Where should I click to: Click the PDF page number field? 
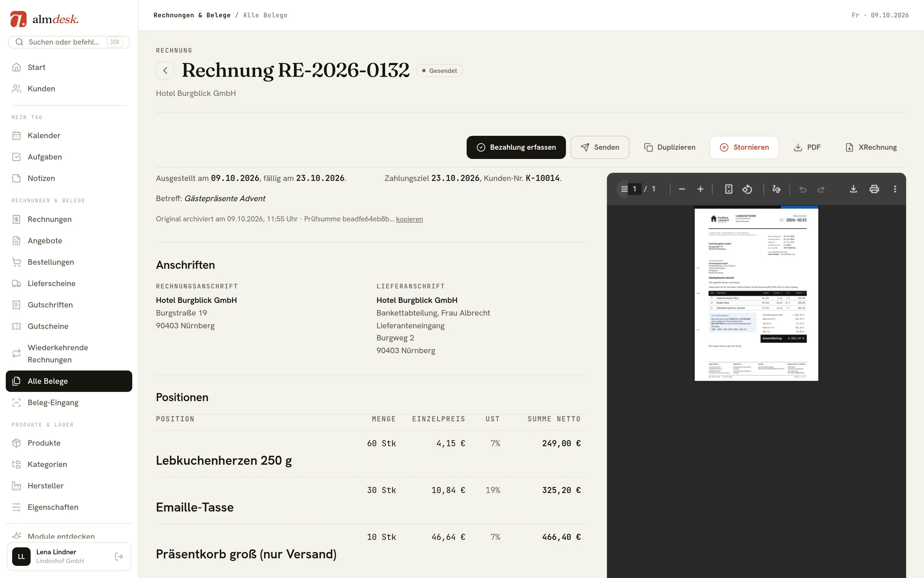coord(635,189)
